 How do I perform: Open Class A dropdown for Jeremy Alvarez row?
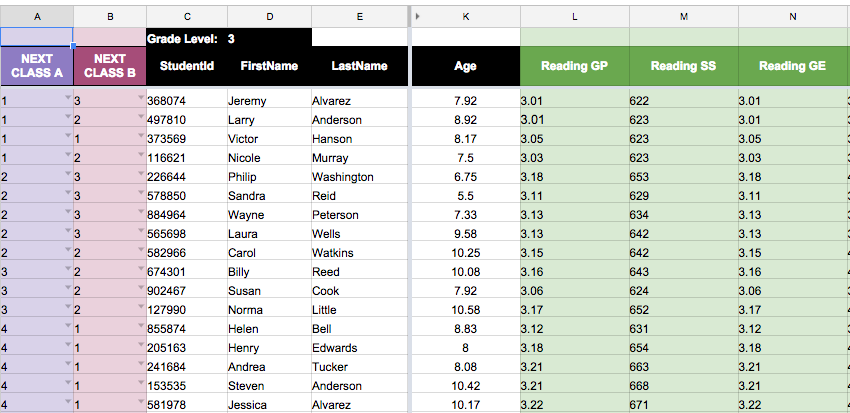[68, 98]
